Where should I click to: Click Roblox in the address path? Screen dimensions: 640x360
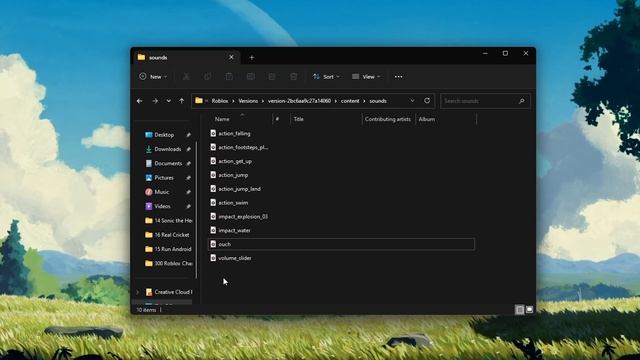(220, 101)
